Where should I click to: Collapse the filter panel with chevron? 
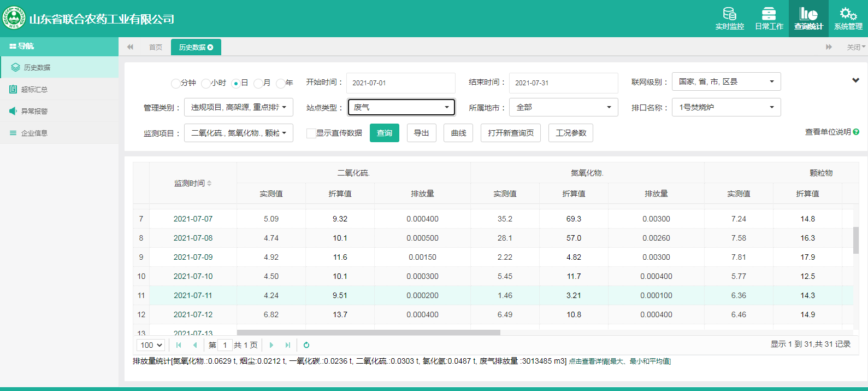(855, 80)
